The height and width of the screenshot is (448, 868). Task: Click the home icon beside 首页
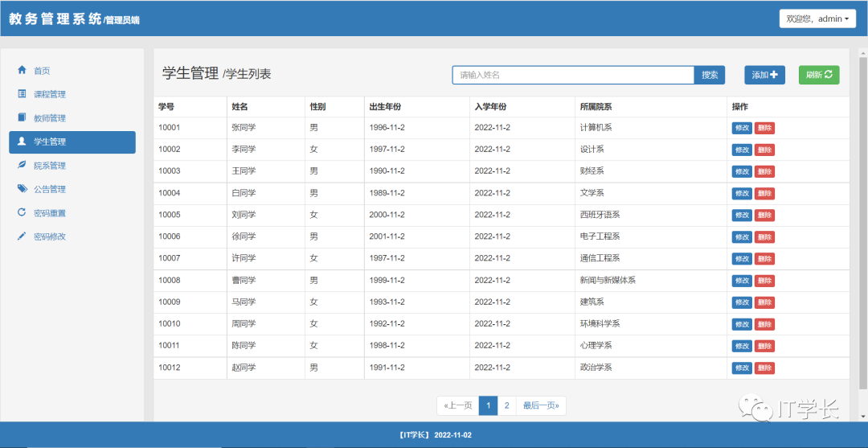23,70
